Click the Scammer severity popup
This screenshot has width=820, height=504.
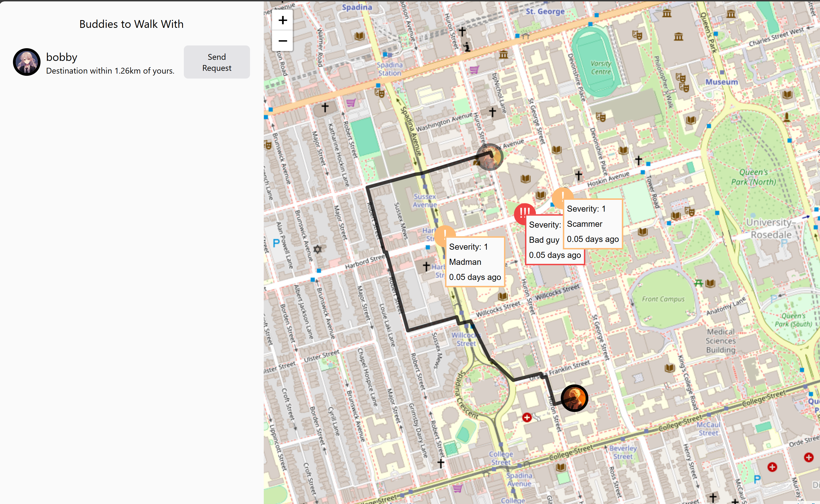coord(593,224)
